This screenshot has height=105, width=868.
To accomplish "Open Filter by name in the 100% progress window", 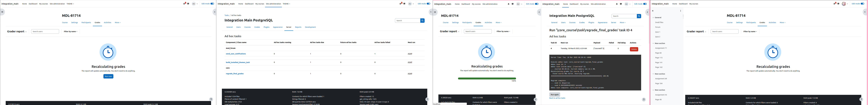I will [503, 31].
